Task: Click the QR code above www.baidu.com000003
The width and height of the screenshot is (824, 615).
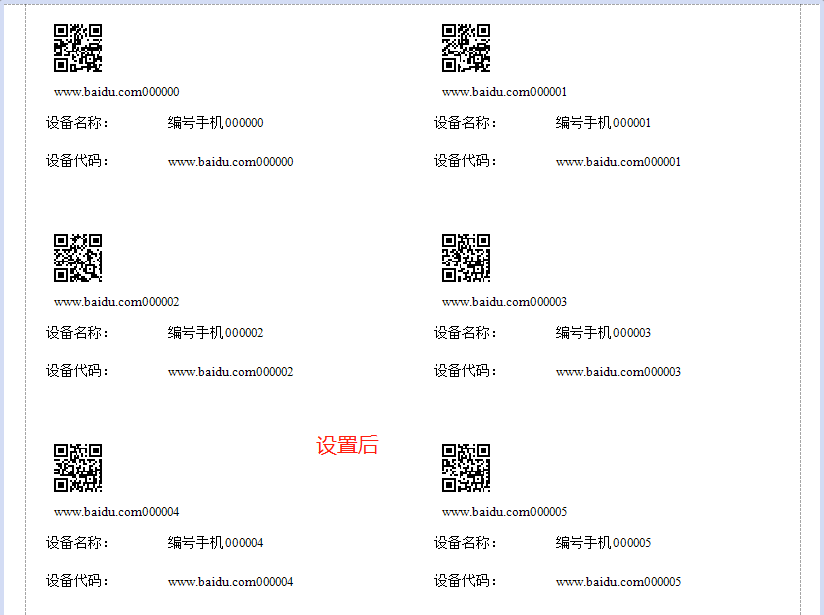Action: (x=466, y=258)
